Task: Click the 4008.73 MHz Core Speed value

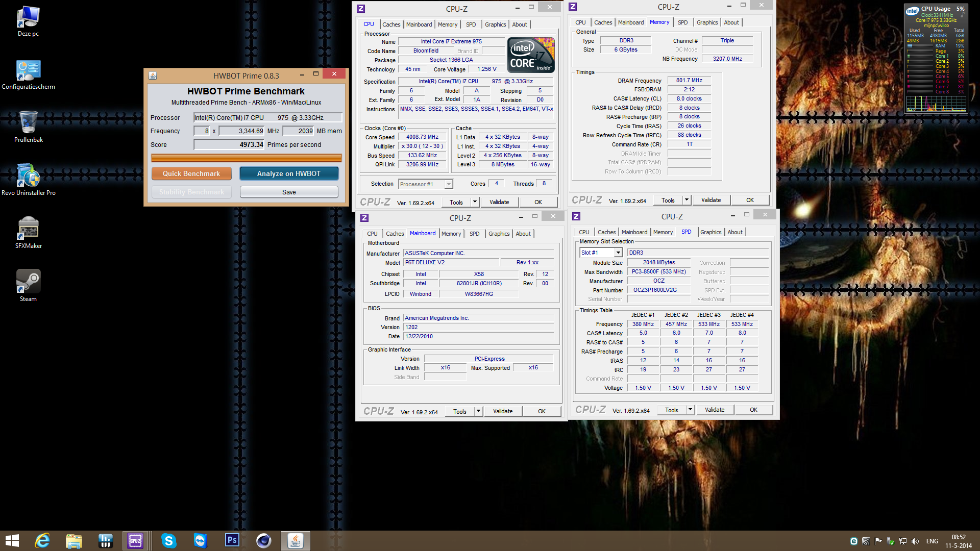Action: pyautogui.click(x=422, y=137)
